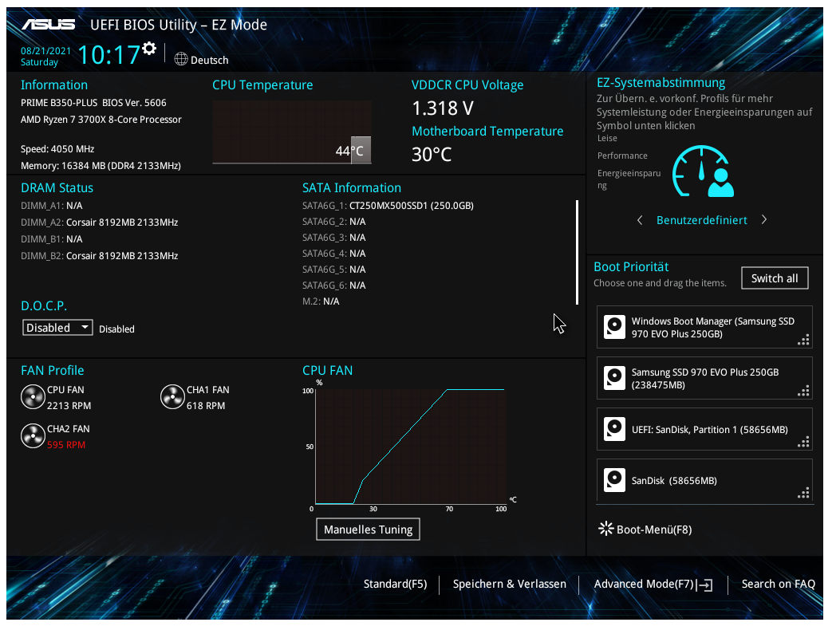The image size is (840, 630).
Task: Select the CHA1 FAN icon
Action: (x=172, y=397)
